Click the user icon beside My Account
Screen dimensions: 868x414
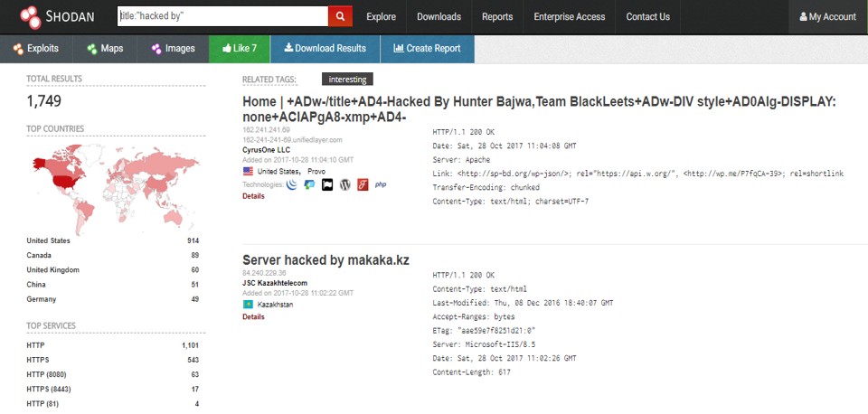(x=803, y=17)
